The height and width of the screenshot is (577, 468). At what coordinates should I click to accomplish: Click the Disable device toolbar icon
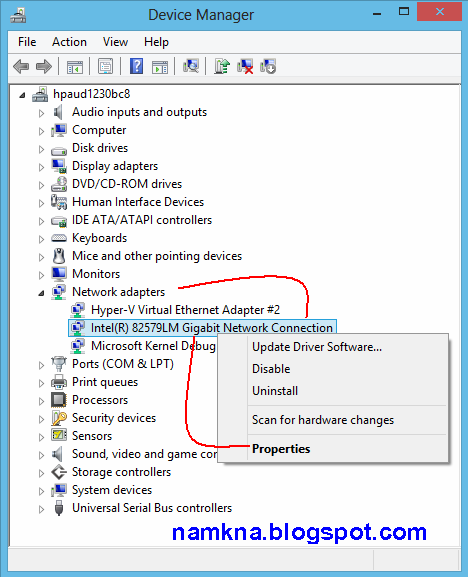pos(268,67)
